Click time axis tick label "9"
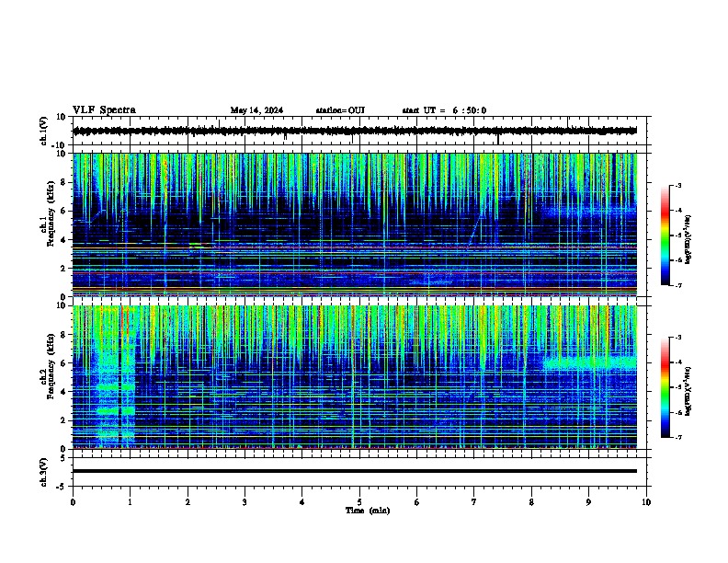This screenshot has height=563, width=728. 588,502
